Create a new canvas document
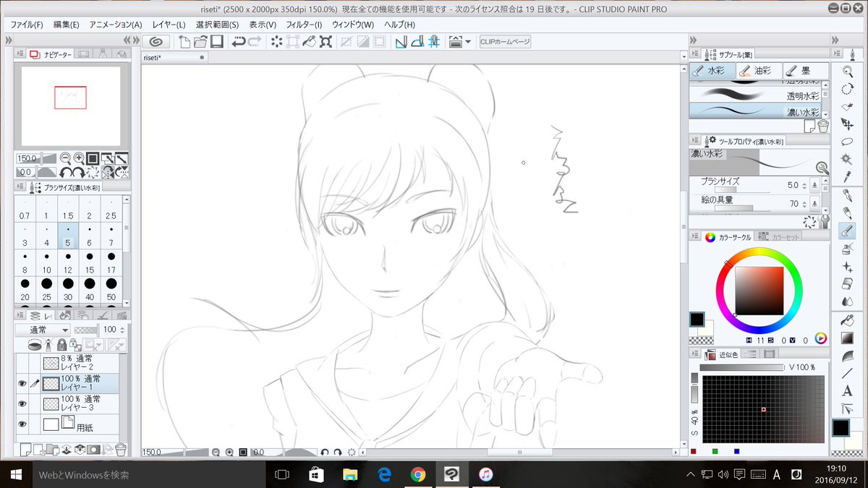The image size is (868, 488). coord(185,42)
